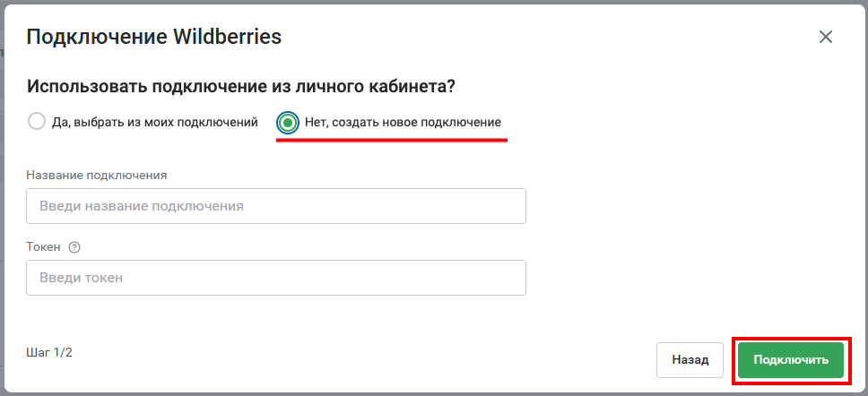Close the Подключение Wildberries dialog
The width and height of the screenshot is (868, 396).
pyautogui.click(x=825, y=37)
